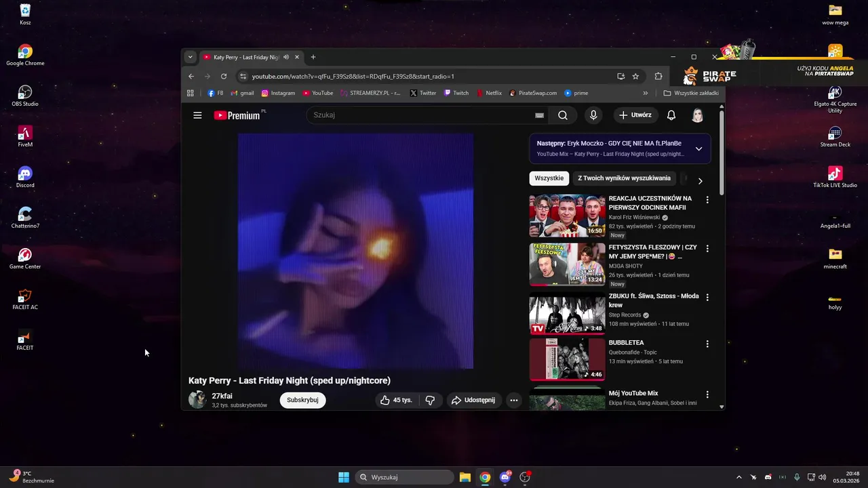The height and width of the screenshot is (488, 868).
Task: Open options for FETYSZYSTA FLESZOWY video
Action: [x=707, y=249]
